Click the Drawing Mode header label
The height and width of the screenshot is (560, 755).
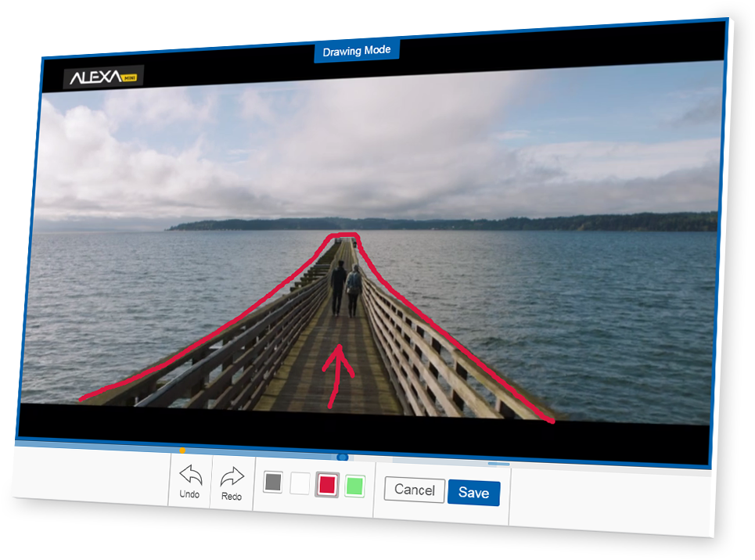357,51
